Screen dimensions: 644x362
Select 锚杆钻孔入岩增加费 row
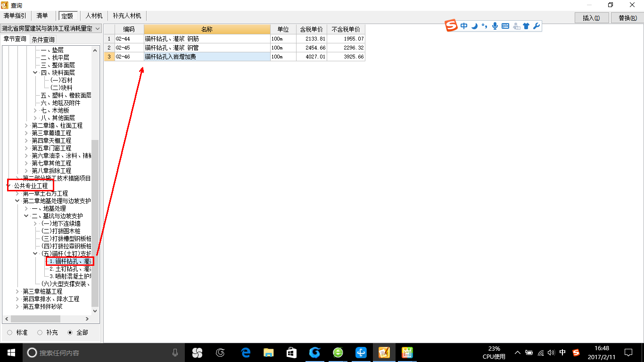pyautogui.click(x=234, y=57)
